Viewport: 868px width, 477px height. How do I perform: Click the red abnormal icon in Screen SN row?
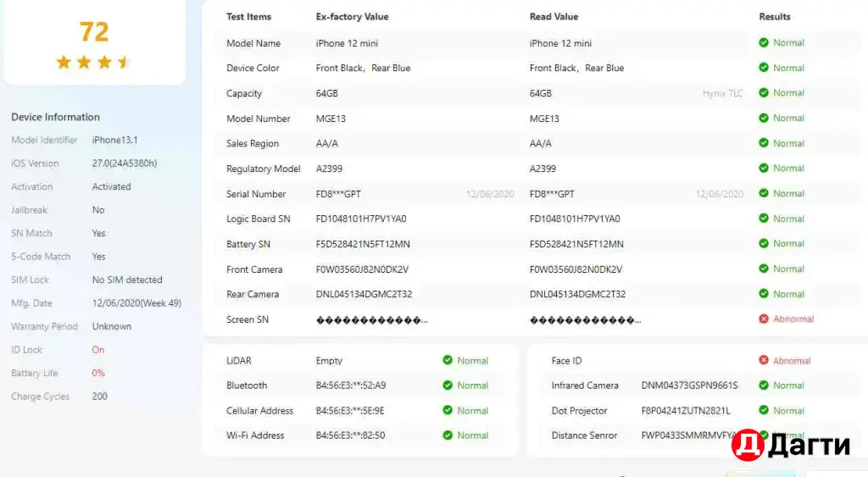[764, 319]
